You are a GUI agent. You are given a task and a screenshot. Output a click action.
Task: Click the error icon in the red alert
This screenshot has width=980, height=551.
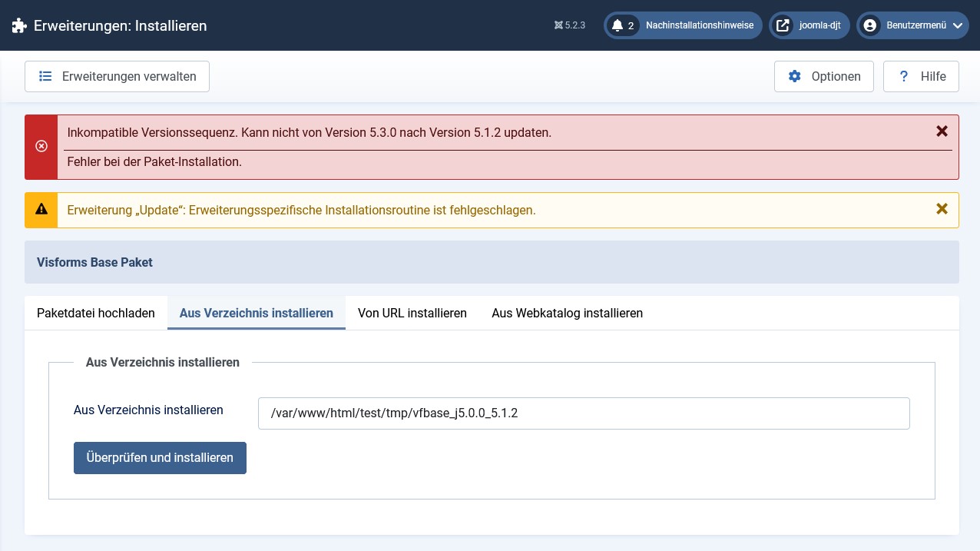[41, 146]
